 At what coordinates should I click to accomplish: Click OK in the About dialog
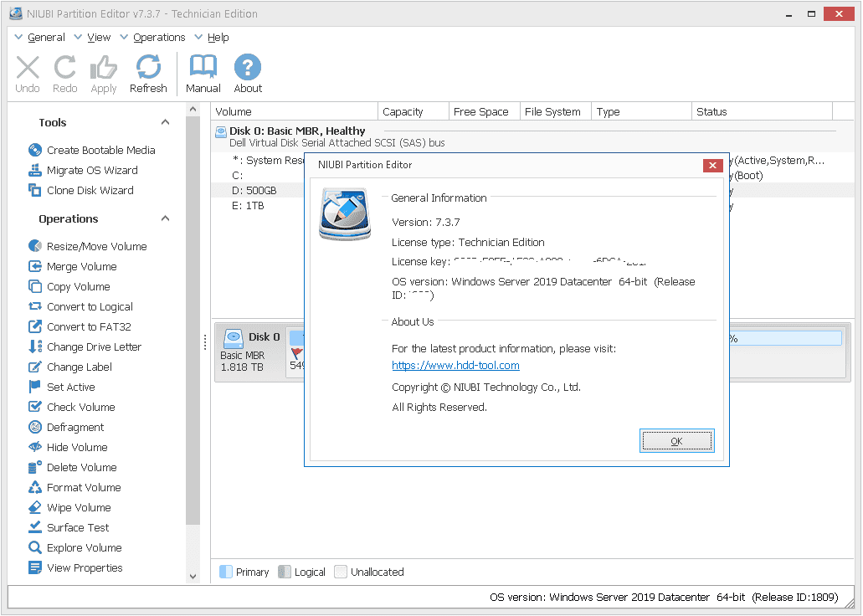point(677,440)
